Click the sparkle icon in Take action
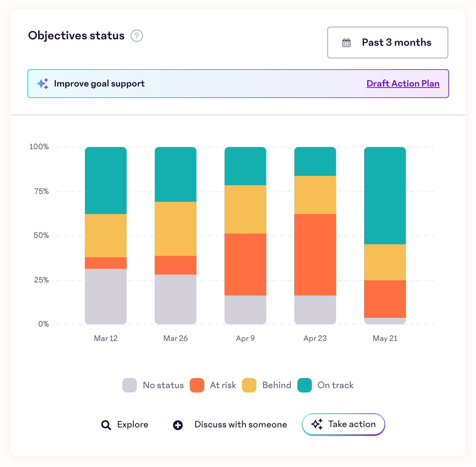 coord(317,424)
